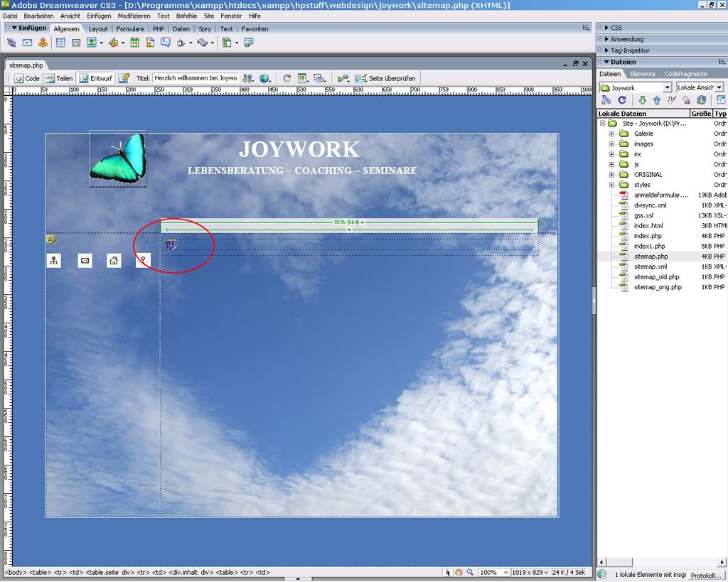Switch to the Formulare insert tab
The height and width of the screenshot is (582, 728).
[130, 29]
